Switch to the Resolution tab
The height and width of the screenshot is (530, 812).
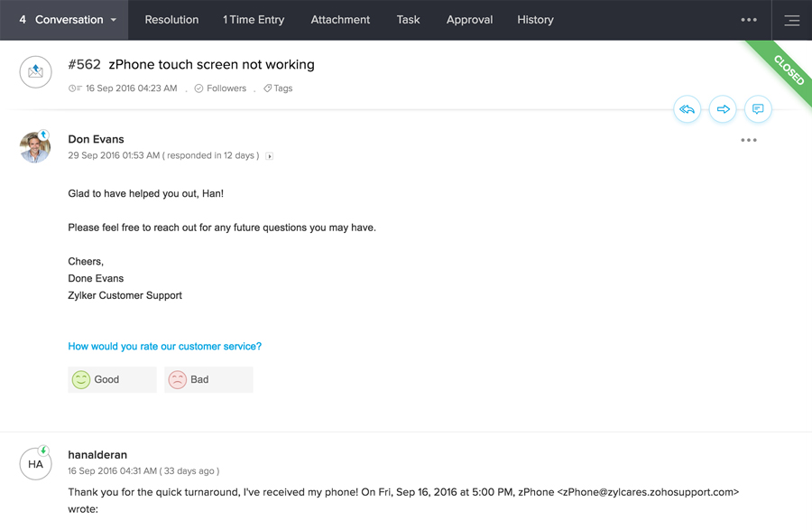pos(171,20)
